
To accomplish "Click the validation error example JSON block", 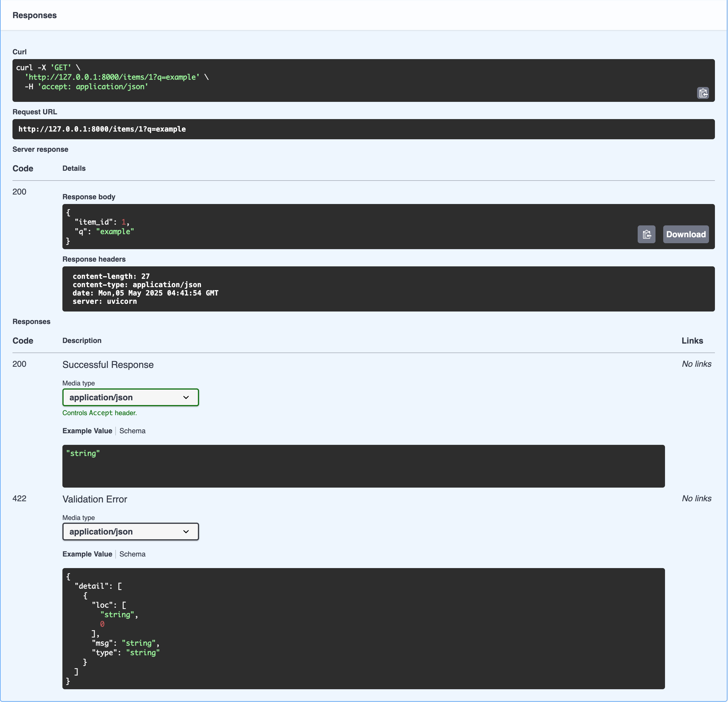I will [x=363, y=628].
